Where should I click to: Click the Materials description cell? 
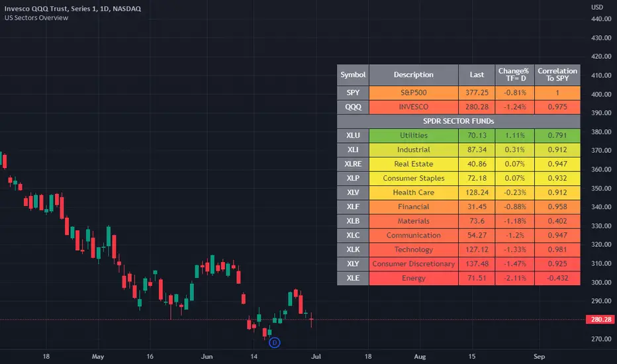click(x=414, y=221)
